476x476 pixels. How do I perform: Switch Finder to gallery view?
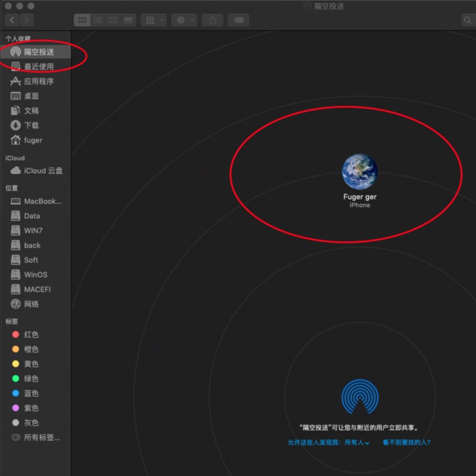tap(128, 20)
